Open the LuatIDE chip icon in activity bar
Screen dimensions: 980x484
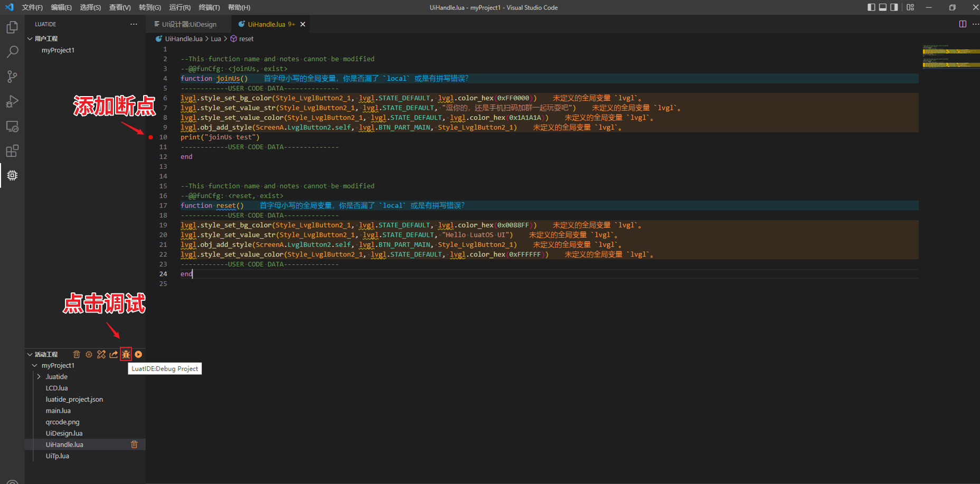12,175
